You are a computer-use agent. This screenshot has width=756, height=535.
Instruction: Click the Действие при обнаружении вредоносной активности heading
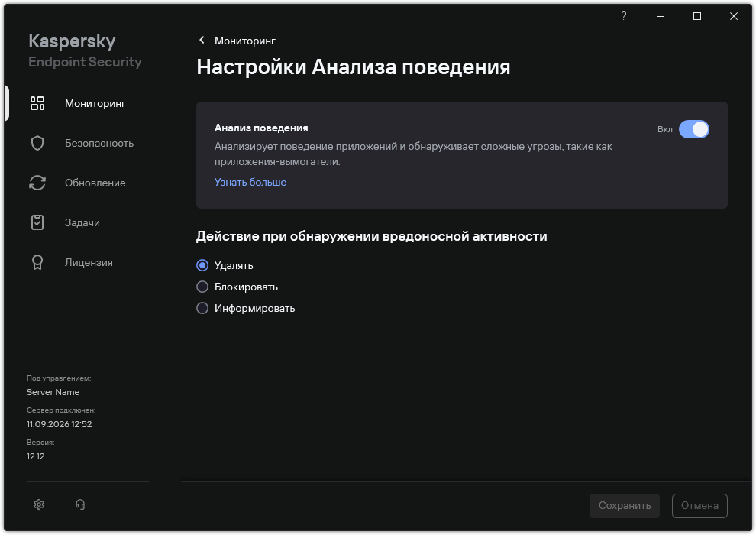(371, 236)
